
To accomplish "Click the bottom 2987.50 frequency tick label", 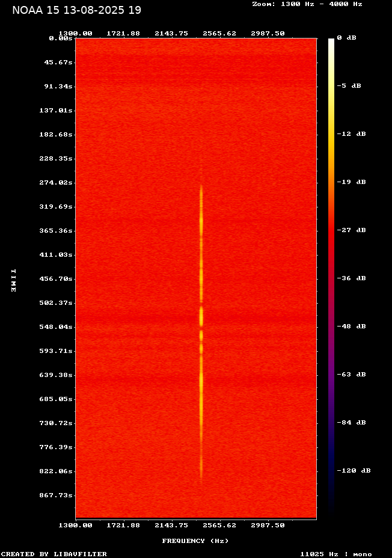I will (268, 525).
